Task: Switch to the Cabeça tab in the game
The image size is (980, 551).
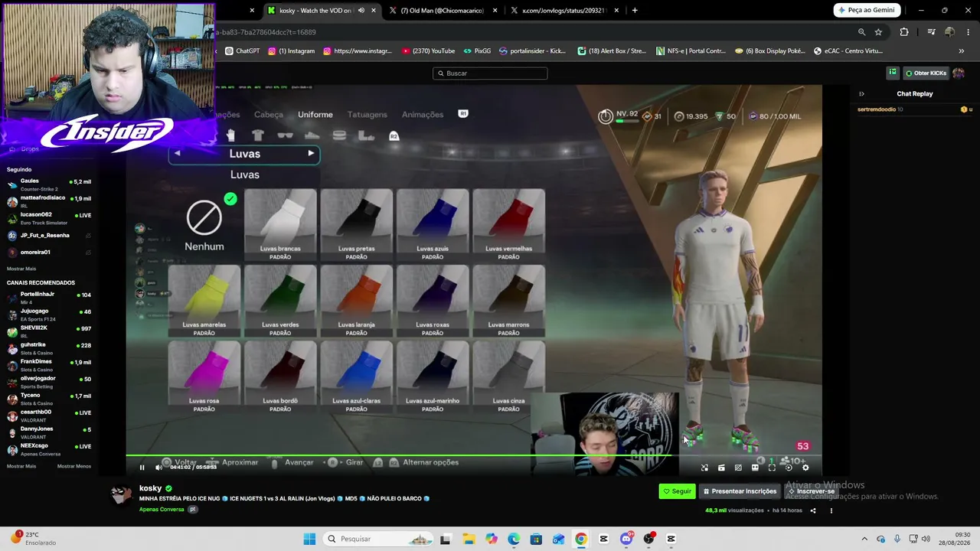Action: [269, 115]
